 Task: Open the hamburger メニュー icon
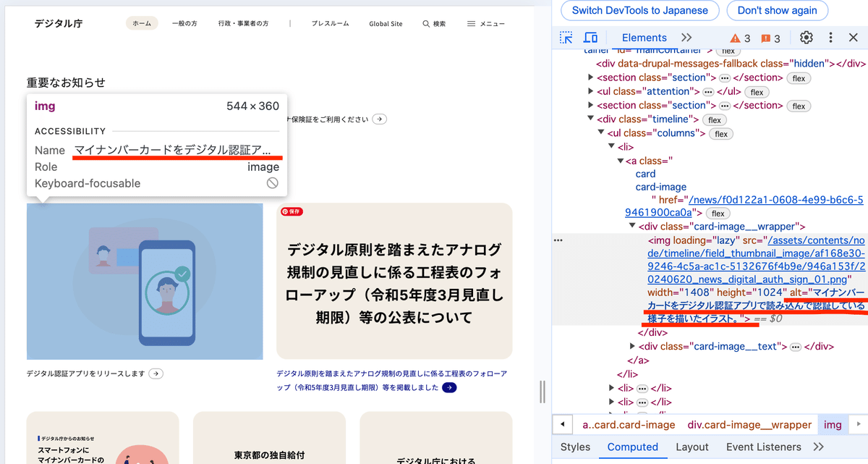[471, 24]
